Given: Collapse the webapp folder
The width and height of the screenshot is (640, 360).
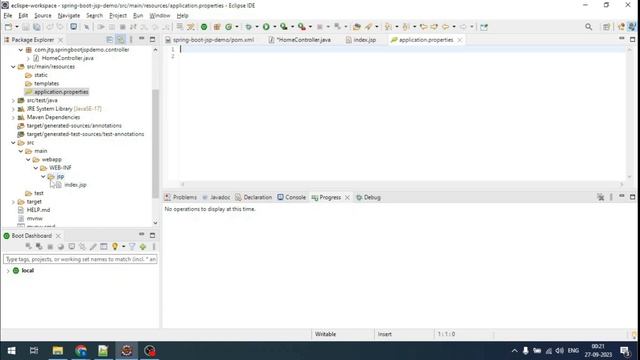Looking at the screenshot, I should click(x=28, y=160).
